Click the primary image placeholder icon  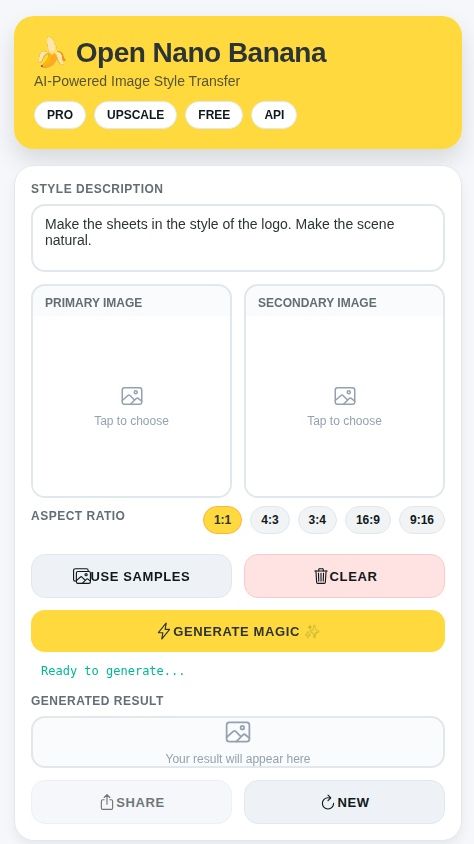132,396
